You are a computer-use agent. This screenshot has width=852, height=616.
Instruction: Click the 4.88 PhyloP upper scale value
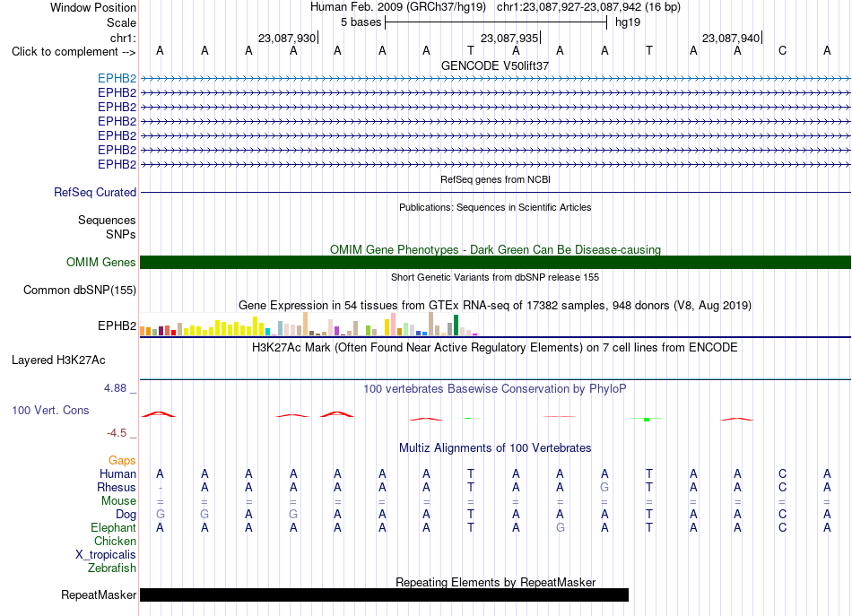(115, 388)
